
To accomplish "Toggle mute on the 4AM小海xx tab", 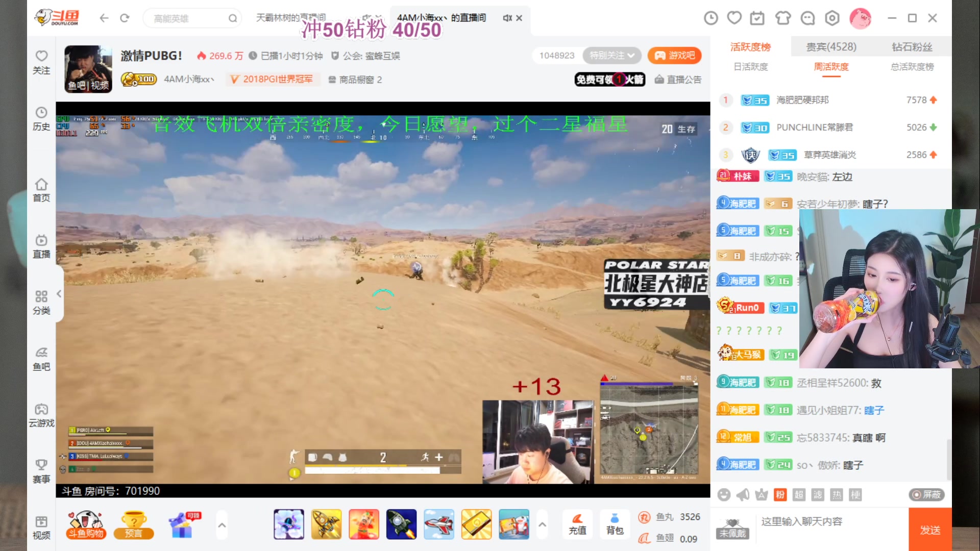I will point(507,18).
